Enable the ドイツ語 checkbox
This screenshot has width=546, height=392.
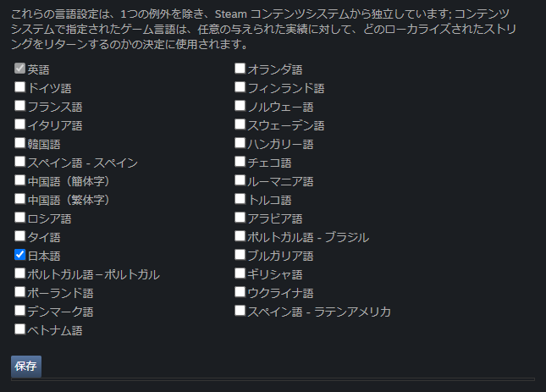pos(19,86)
